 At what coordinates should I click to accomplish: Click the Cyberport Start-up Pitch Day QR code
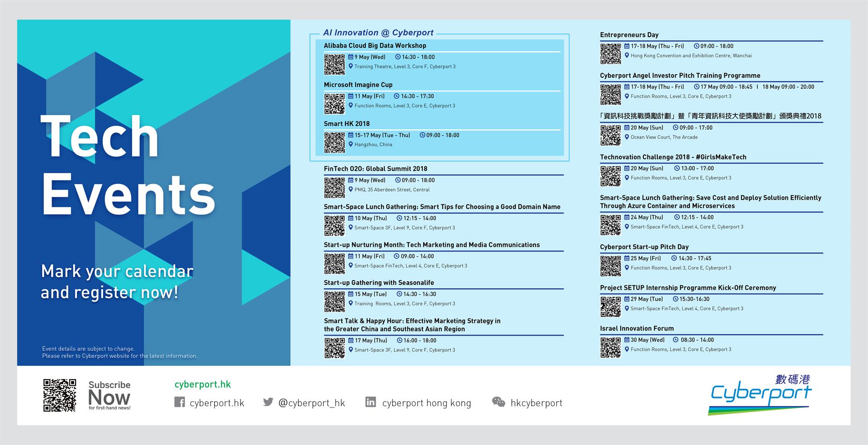coord(611,266)
